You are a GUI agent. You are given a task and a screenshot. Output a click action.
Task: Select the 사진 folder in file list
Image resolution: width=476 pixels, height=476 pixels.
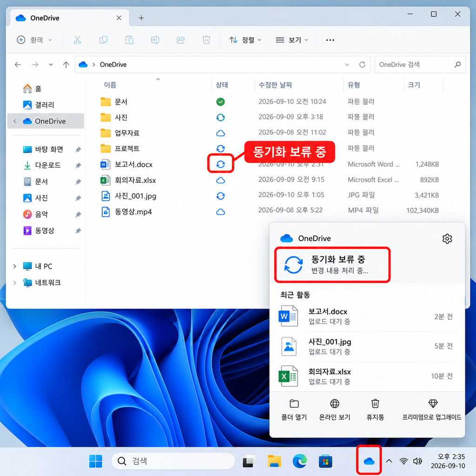pos(270,118)
